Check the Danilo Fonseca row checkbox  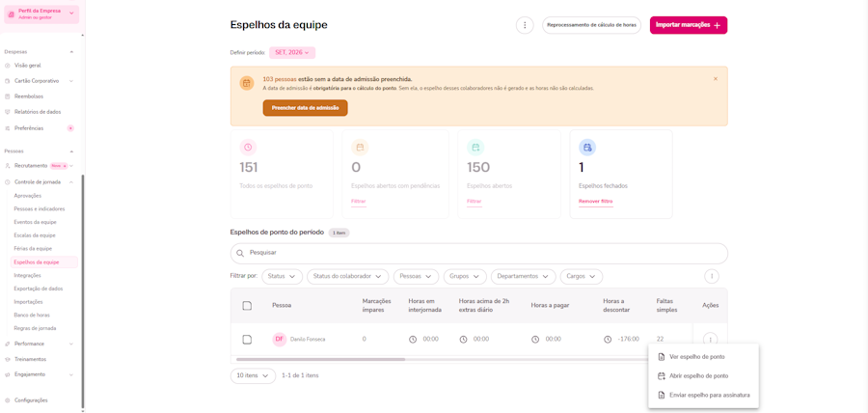coord(248,340)
